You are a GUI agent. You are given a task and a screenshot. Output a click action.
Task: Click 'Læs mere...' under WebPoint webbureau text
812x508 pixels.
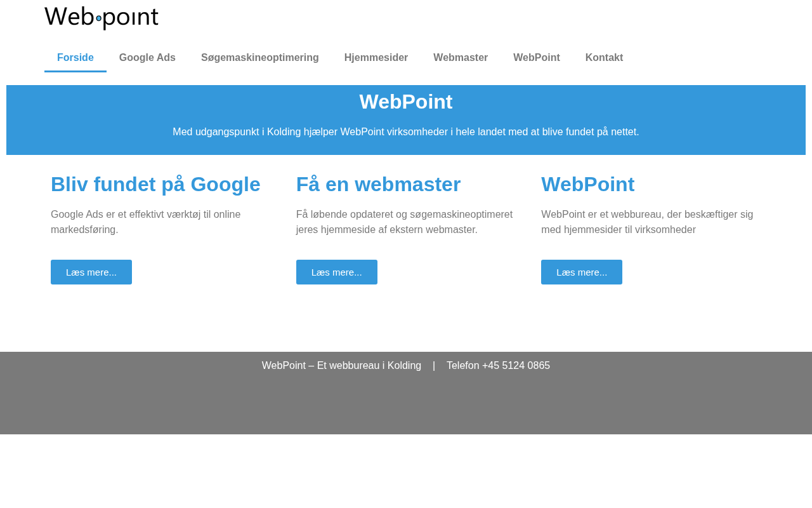(582, 272)
